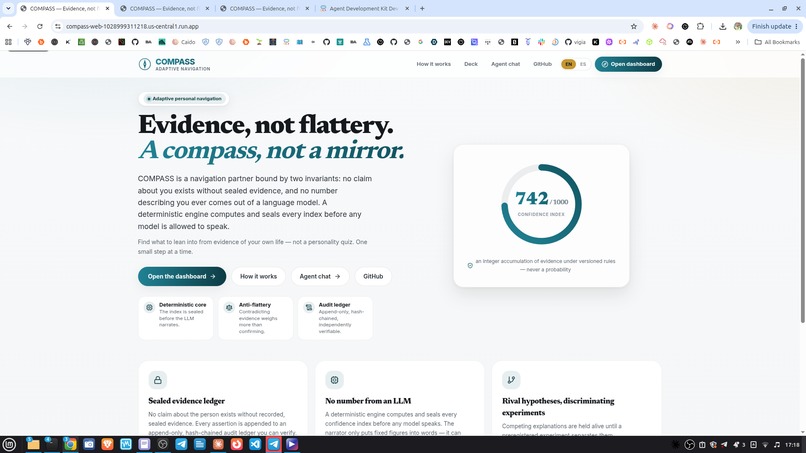The width and height of the screenshot is (806, 453).
Task: Go back to the previous page
Action: 10,26
